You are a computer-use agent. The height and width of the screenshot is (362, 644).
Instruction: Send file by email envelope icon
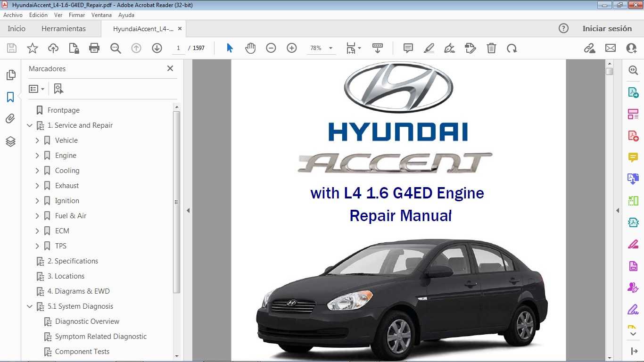(x=611, y=48)
